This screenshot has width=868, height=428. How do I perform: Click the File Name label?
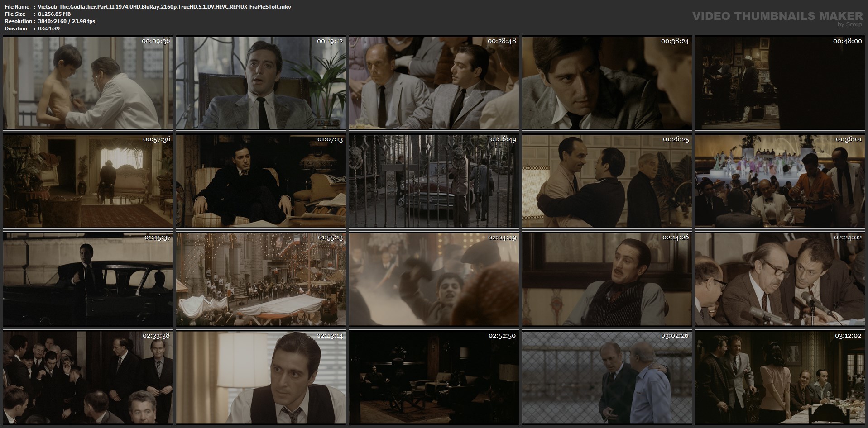[17, 7]
